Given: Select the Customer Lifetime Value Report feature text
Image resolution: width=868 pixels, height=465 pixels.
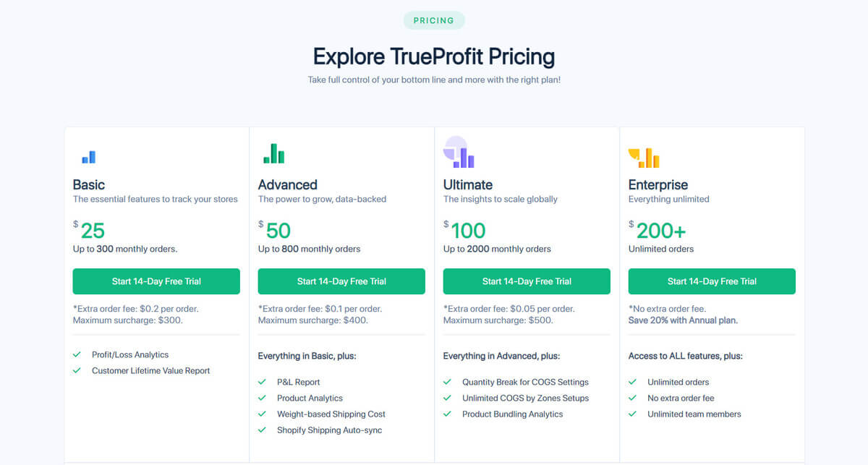Looking at the screenshot, I should [152, 370].
